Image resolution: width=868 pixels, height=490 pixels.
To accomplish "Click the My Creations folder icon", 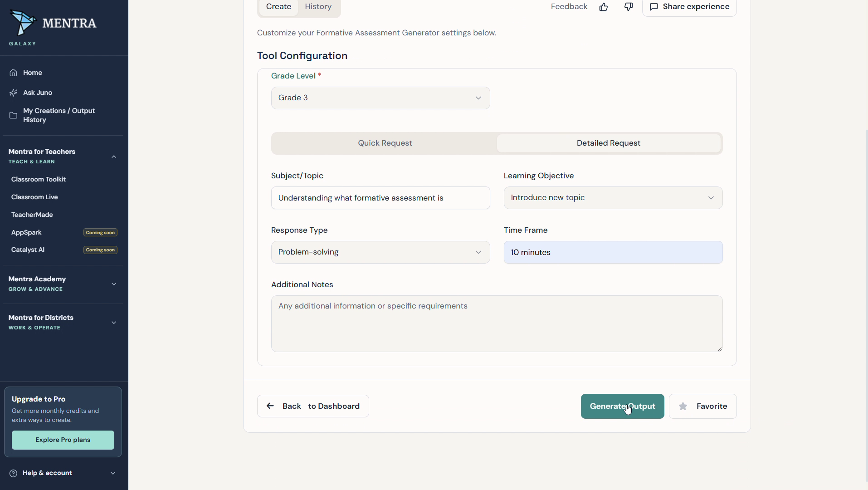I will tap(14, 115).
